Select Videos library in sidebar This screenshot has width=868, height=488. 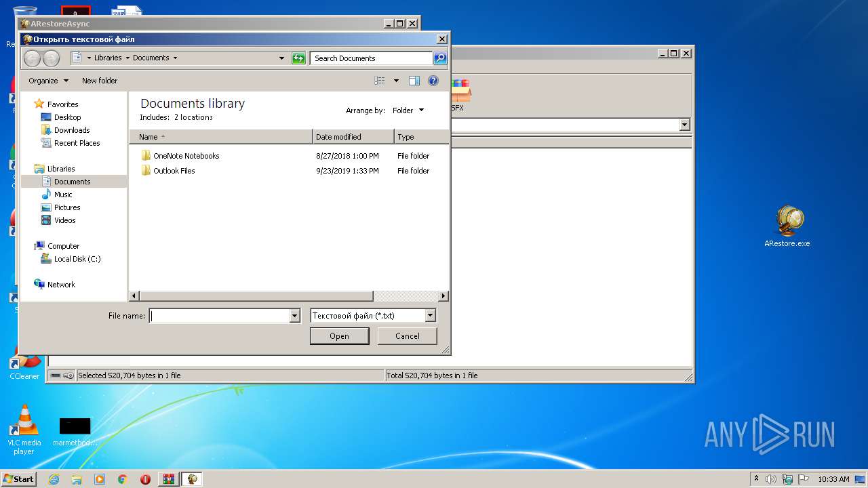pyautogui.click(x=65, y=220)
